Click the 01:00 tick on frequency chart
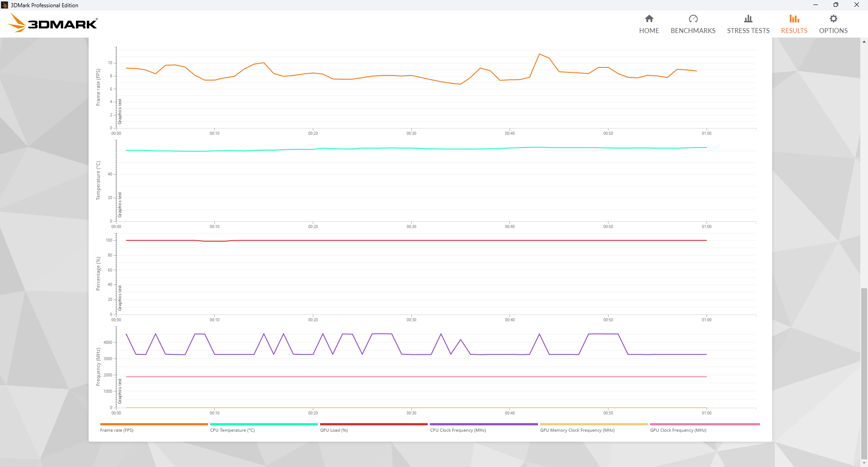868x467 pixels. point(707,413)
